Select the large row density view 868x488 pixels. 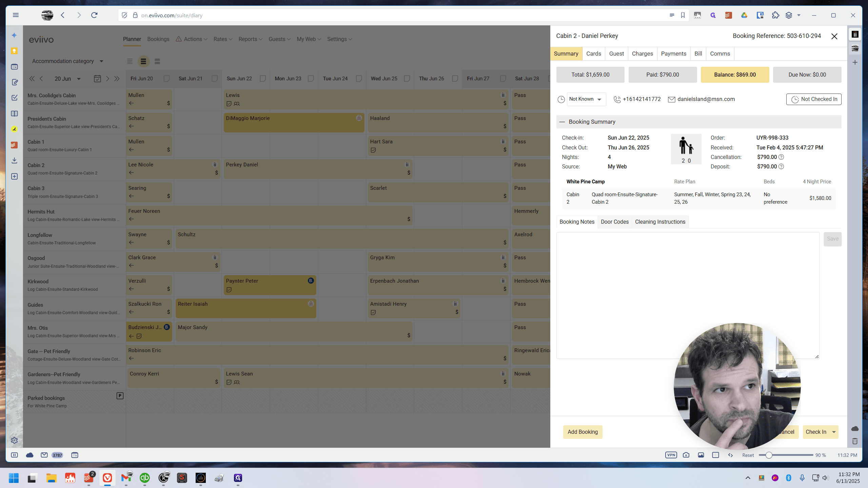click(157, 61)
